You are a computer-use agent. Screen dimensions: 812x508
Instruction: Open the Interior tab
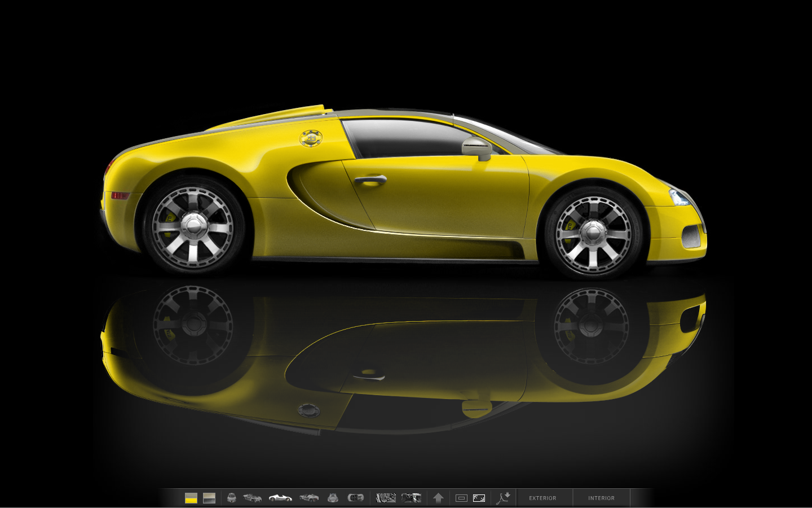point(601,498)
